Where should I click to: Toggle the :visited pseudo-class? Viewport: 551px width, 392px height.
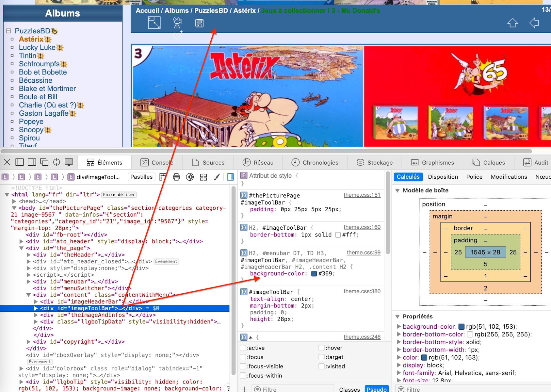(322, 366)
